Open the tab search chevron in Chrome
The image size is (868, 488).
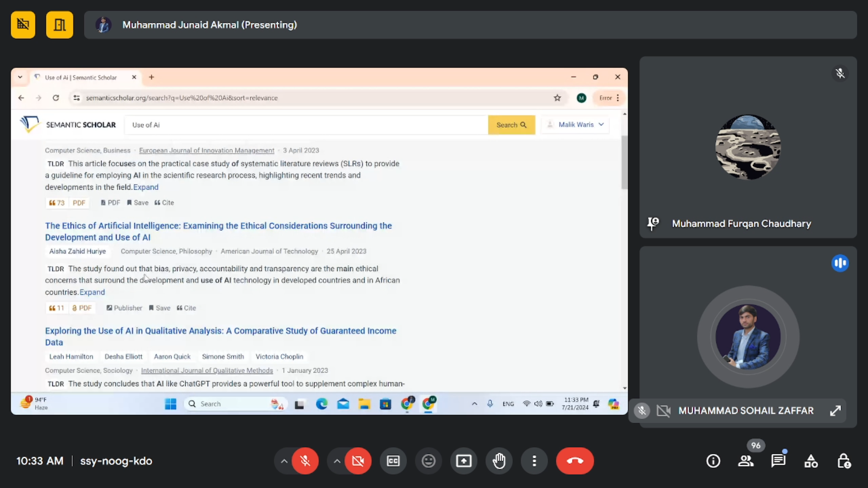[x=20, y=77]
